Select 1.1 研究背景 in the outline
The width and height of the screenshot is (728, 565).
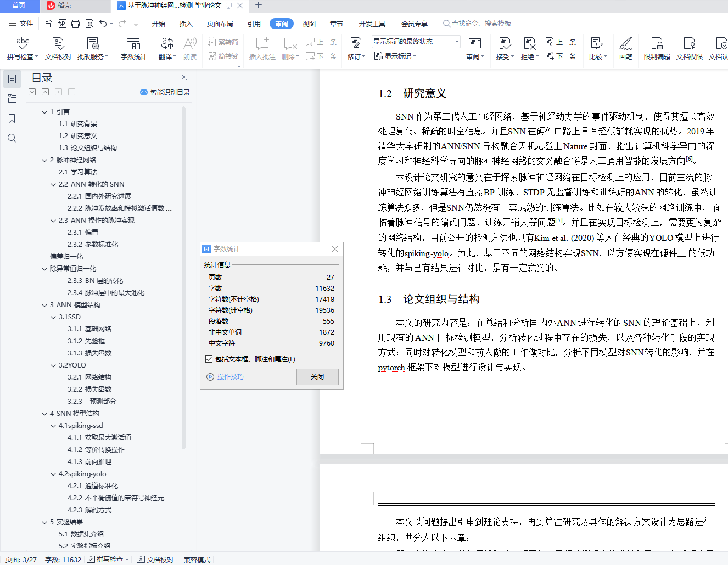coord(78,124)
